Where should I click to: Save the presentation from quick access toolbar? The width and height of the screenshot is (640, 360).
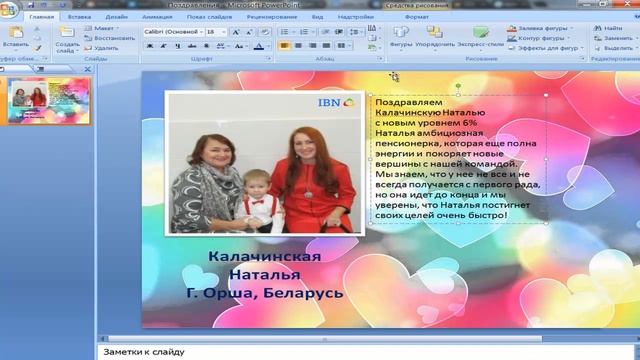point(31,5)
